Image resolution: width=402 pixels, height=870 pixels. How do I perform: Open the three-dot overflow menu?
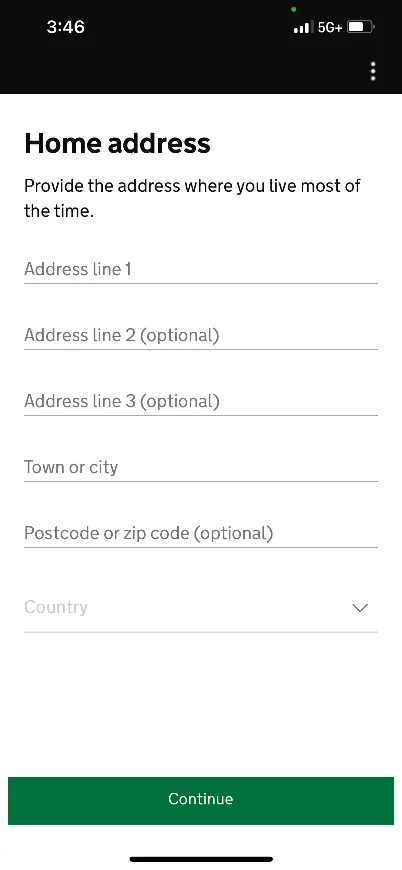(373, 72)
